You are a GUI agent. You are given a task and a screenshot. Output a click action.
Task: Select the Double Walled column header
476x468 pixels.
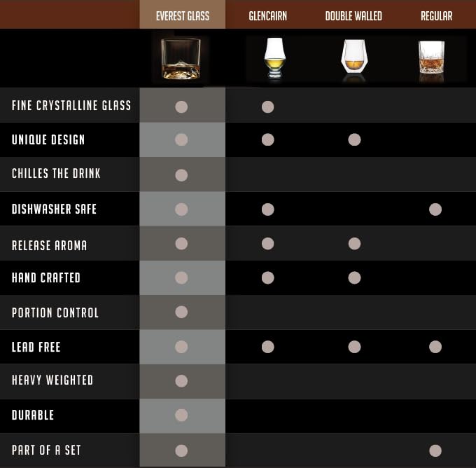tap(353, 15)
